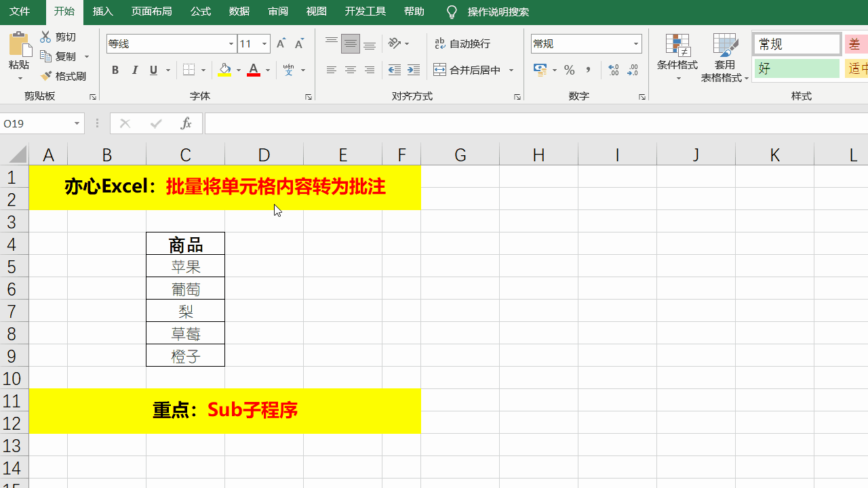Click the formula bar cancel (X) icon
Viewport: 868px width, 488px height.
tap(125, 123)
